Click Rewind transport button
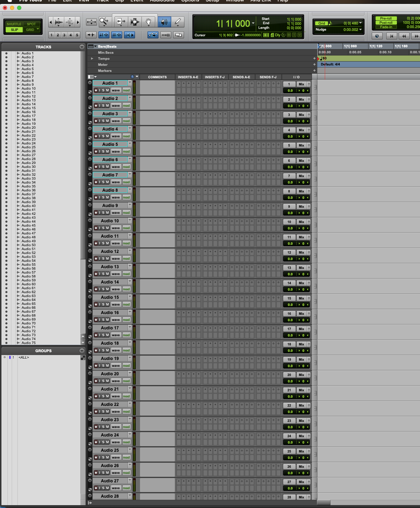The height and width of the screenshot is (508, 420). [404, 36]
